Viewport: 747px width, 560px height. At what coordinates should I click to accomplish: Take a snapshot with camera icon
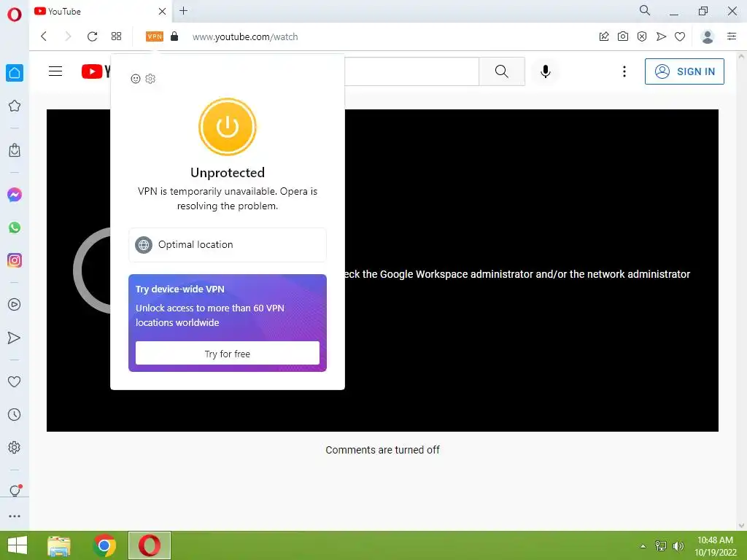(623, 36)
